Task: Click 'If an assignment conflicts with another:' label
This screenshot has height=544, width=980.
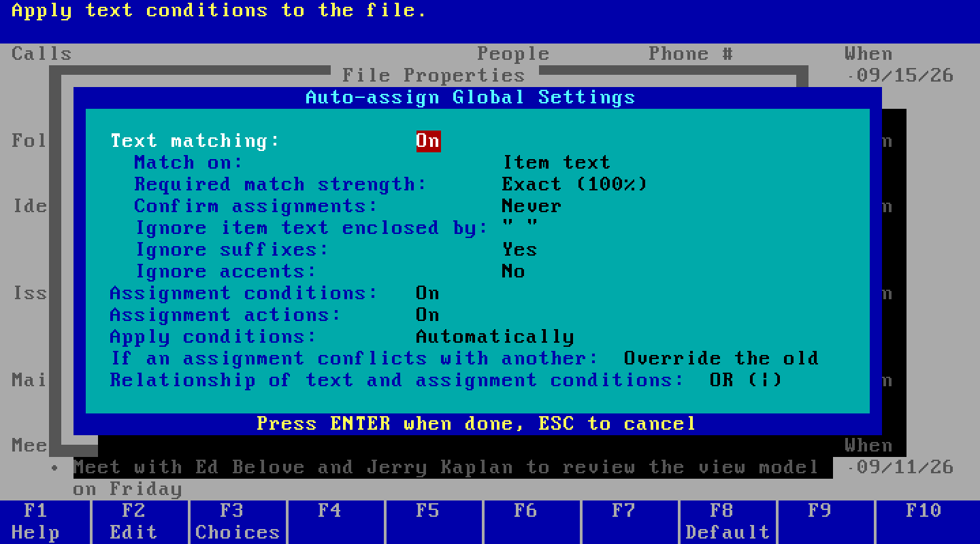Action: point(355,358)
